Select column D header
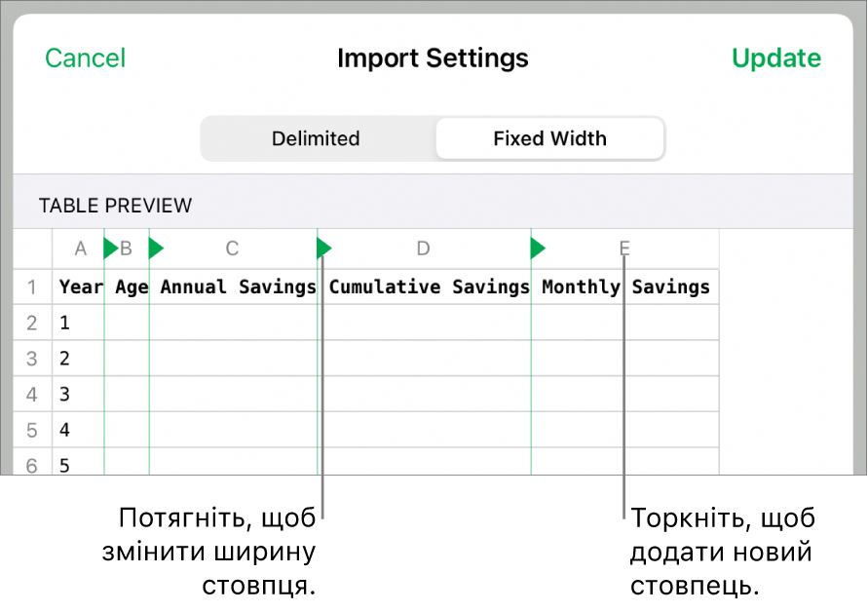Screen dimensions: 868x612 (423, 249)
